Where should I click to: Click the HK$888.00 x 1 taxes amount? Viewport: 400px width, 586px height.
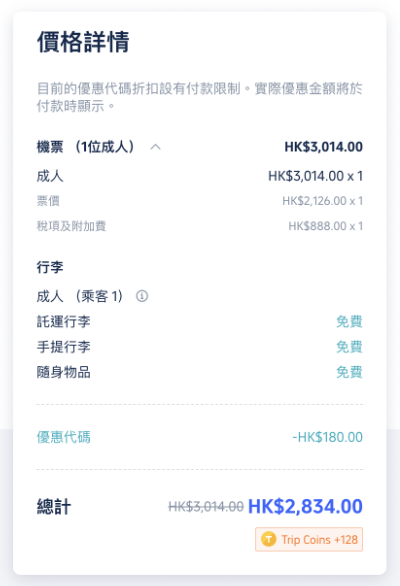(x=325, y=226)
